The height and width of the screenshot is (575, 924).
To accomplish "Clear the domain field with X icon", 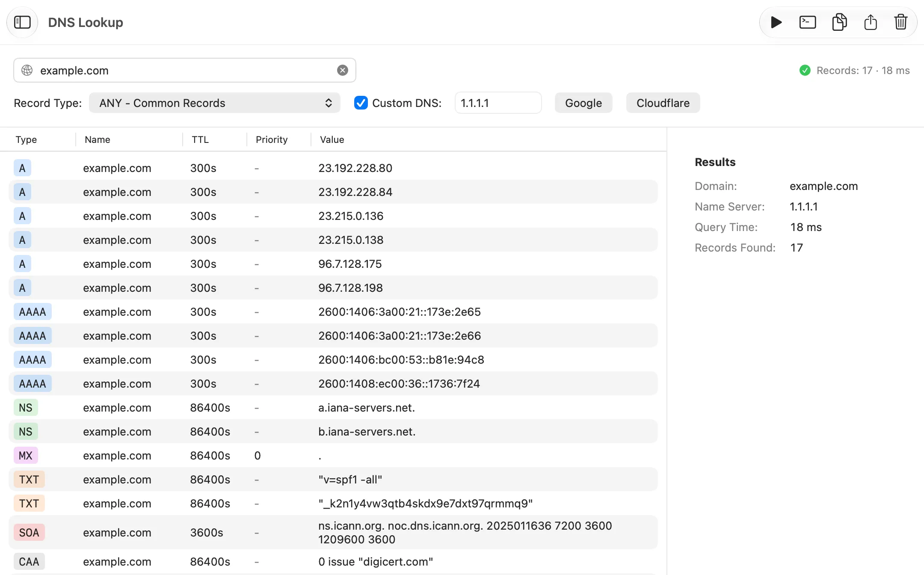I will [x=343, y=70].
